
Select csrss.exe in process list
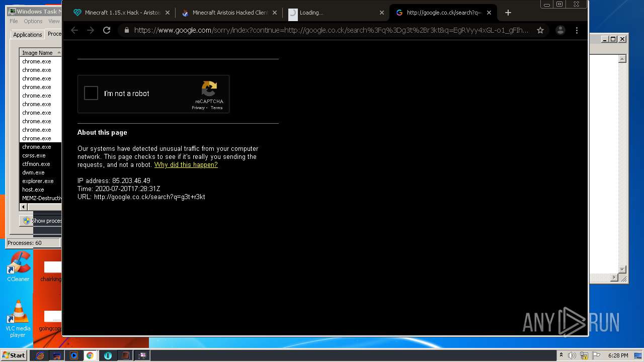click(40, 155)
